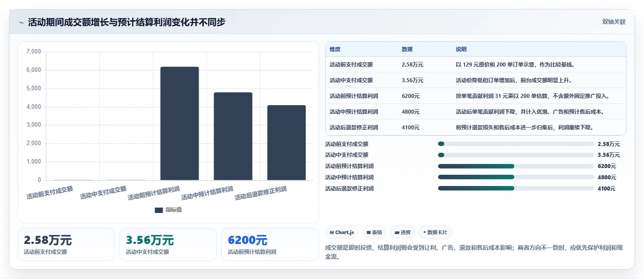This screenshot has width=644, height=279.
Task: Open the 6200元 data card
Action: coord(270,244)
